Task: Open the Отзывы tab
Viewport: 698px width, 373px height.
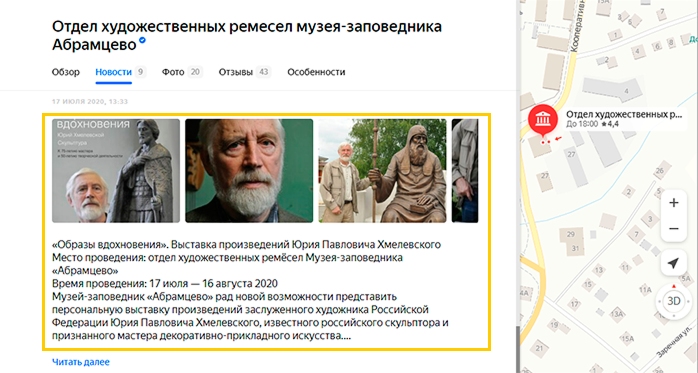Action: (x=235, y=72)
